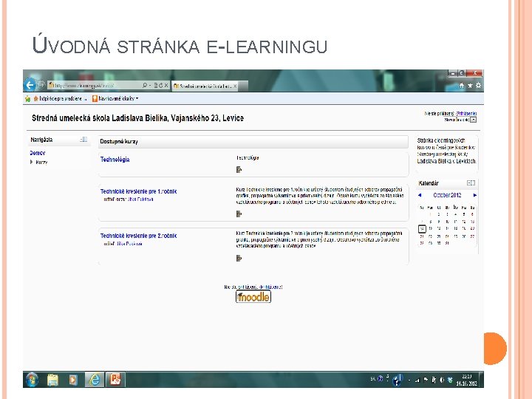Click the enrol icon under Technológia course
Image resolution: width=532 pixels, height=399 pixels.
pos(239,169)
